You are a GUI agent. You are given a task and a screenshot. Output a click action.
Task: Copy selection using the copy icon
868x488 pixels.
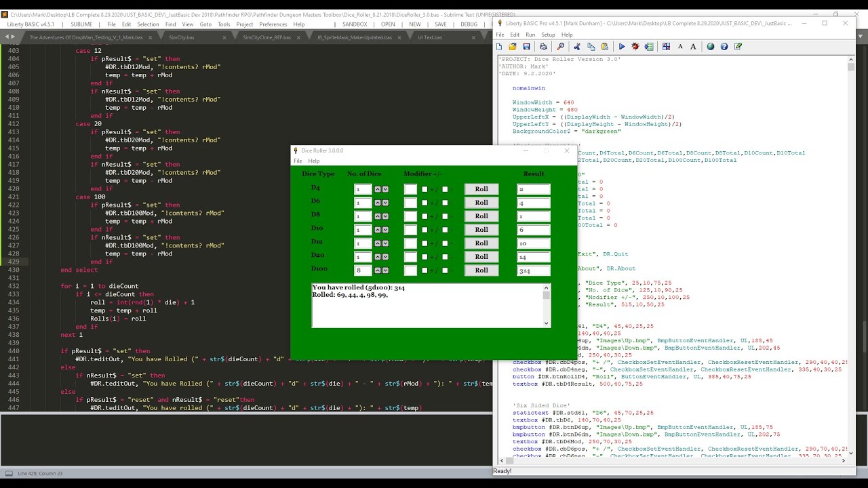click(x=591, y=47)
